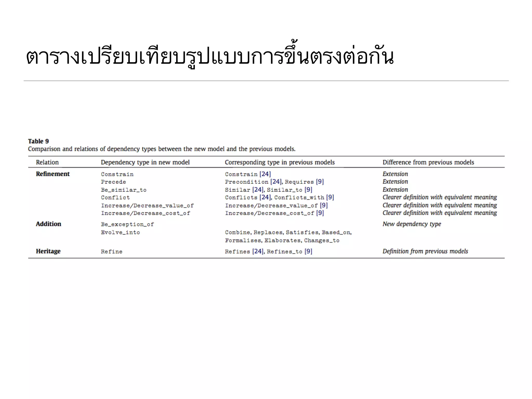The width and height of the screenshot is (532, 399).
Task: Select the 'Table 9' caption label
Action: pyautogui.click(x=38, y=141)
